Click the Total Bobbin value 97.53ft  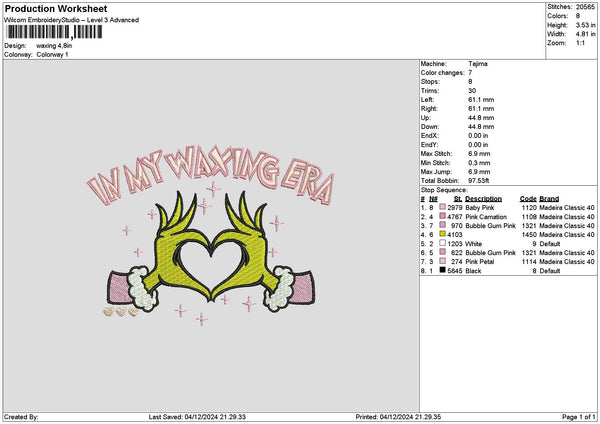click(479, 181)
